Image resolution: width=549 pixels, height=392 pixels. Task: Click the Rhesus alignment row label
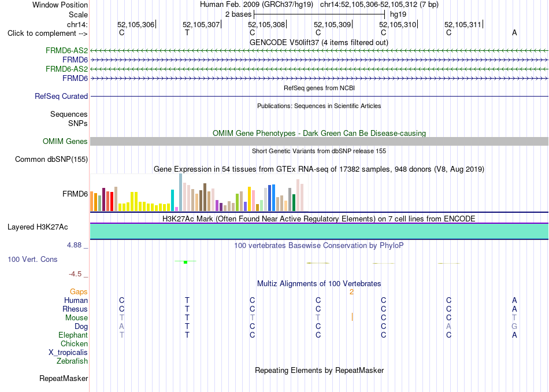coord(75,309)
